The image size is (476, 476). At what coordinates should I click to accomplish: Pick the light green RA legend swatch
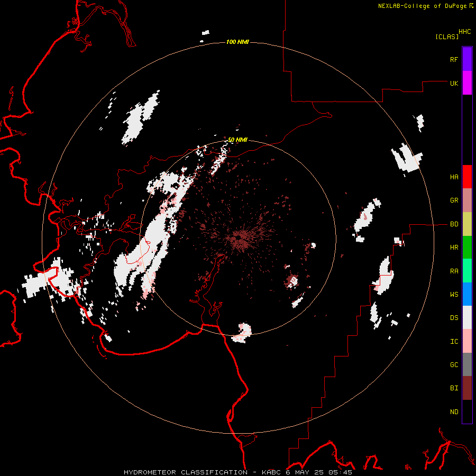[x=467, y=271]
